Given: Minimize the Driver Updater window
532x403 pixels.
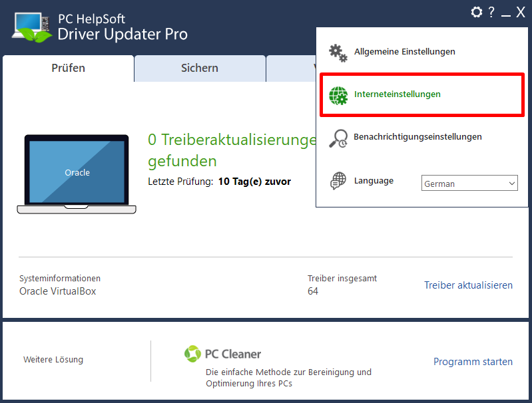Looking at the screenshot, I should [x=506, y=13].
